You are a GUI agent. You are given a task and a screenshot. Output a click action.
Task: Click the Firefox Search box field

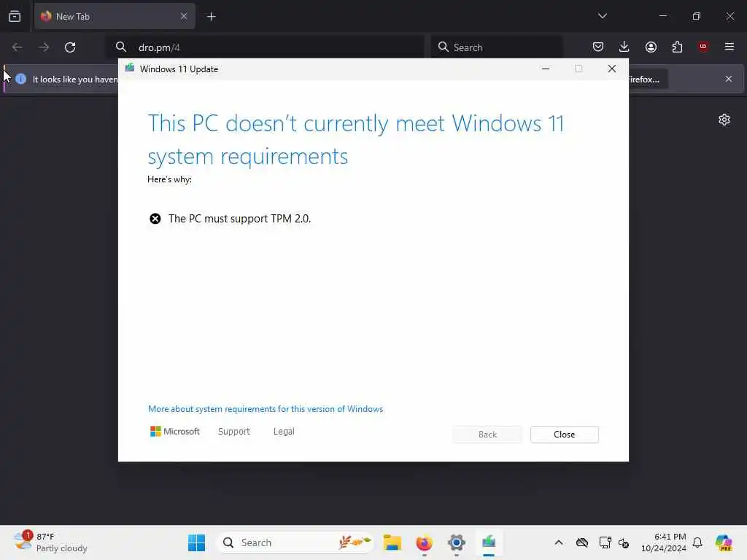pos(497,47)
